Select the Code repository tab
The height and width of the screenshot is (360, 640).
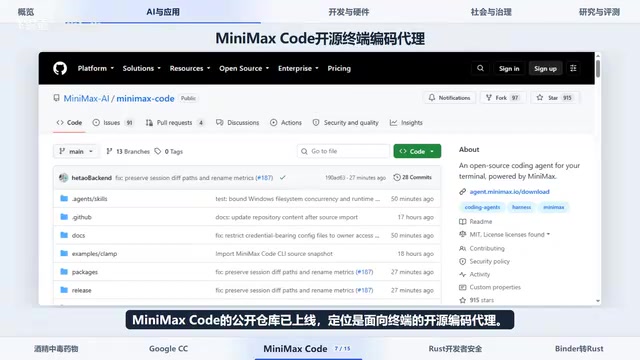69,122
